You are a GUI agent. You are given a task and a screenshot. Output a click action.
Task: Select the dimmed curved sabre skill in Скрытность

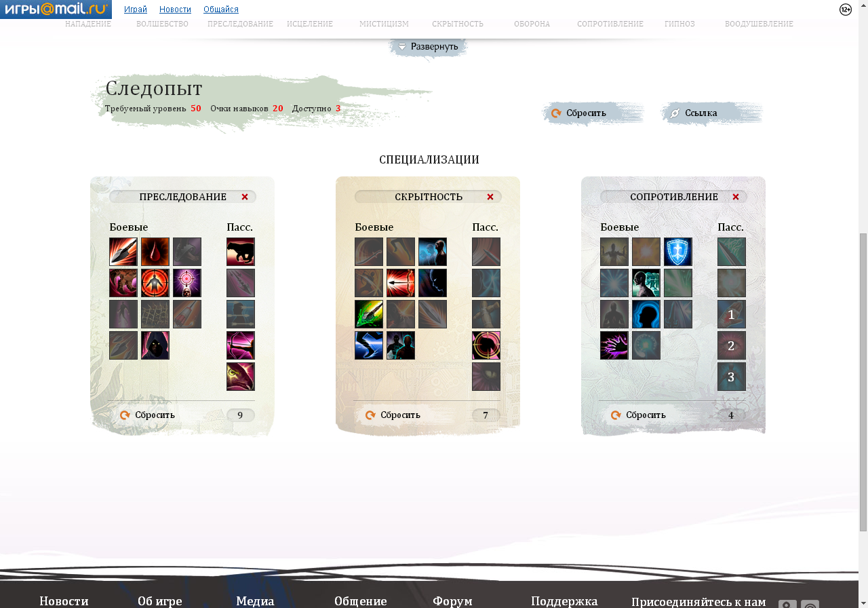[x=369, y=252]
